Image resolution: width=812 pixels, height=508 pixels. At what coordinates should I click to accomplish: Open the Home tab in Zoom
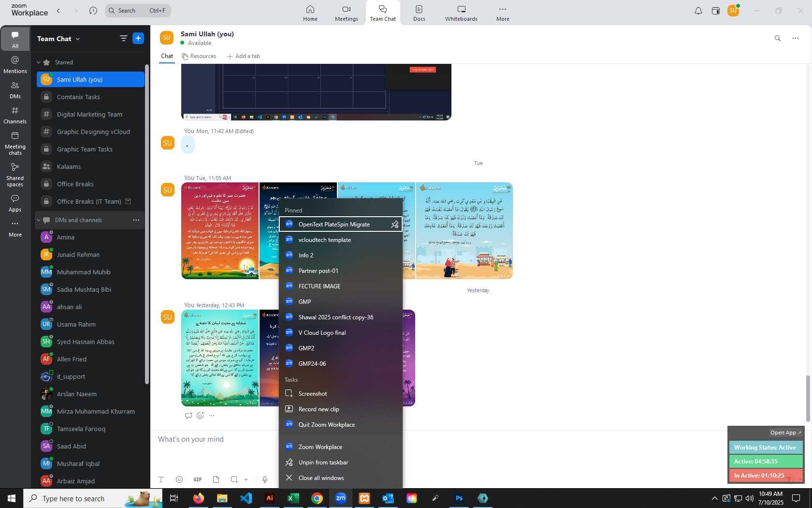point(310,13)
